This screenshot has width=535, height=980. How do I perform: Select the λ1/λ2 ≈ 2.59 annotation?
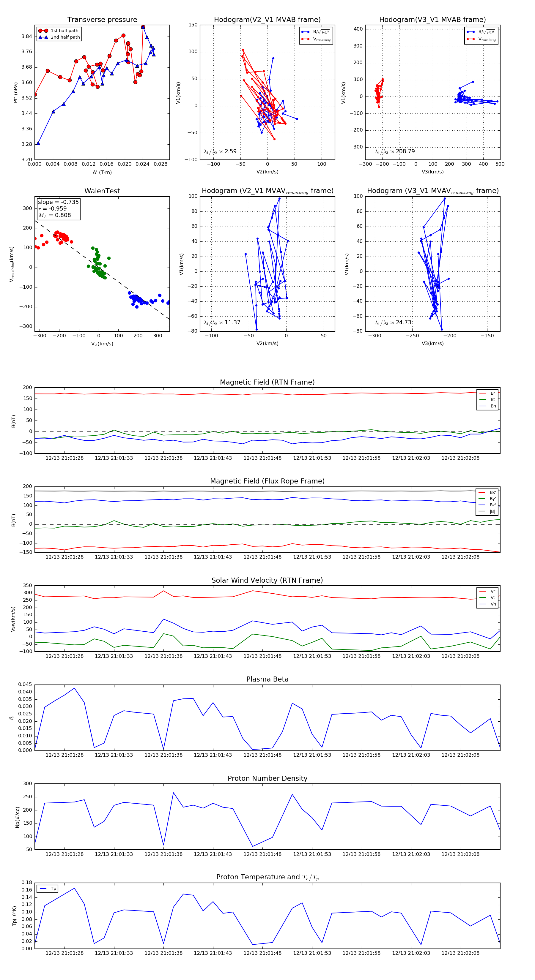point(220,151)
